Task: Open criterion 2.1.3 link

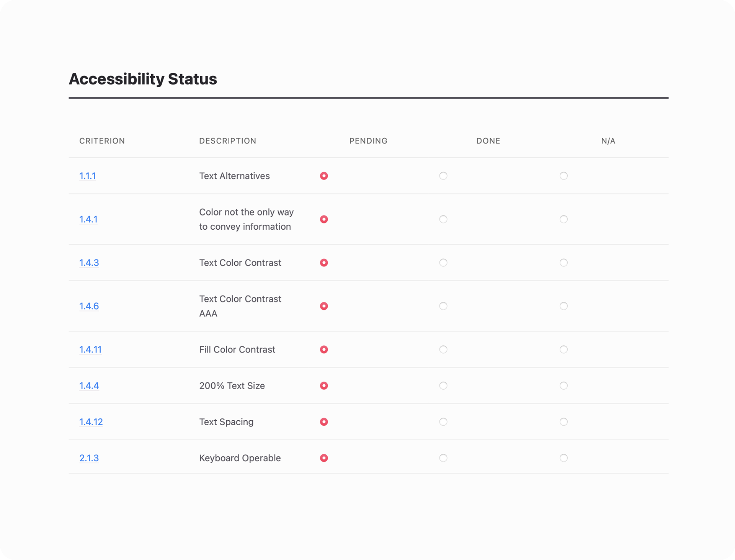Action: click(89, 458)
